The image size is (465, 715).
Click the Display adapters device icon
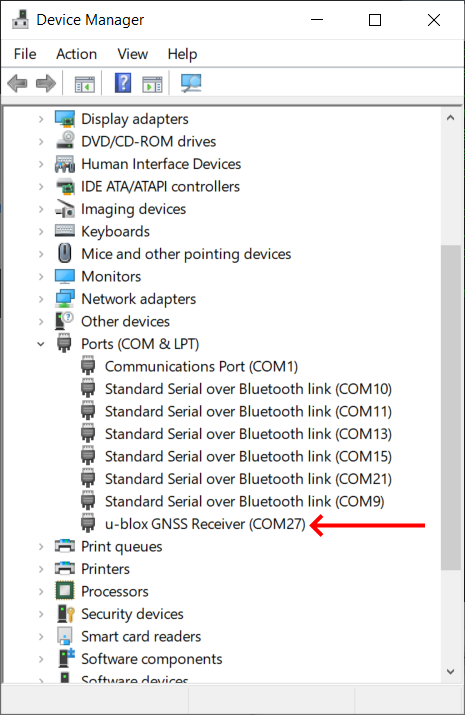click(65, 119)
